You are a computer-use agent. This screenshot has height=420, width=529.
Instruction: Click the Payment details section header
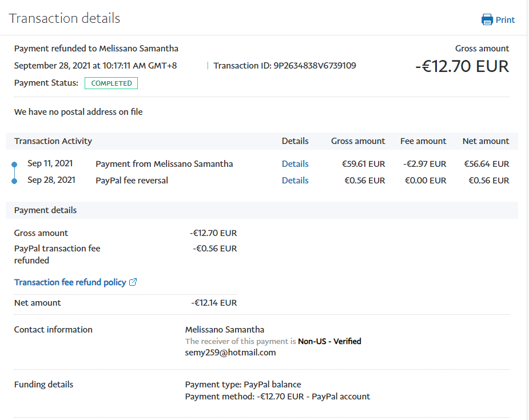coord(45,210)
